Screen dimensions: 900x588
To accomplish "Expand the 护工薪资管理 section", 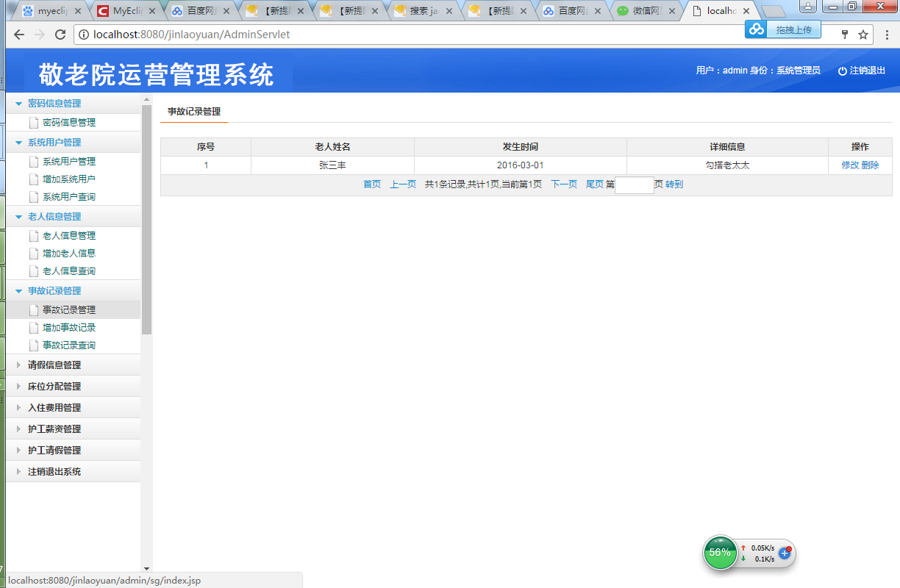I will (x=18, y=429).
